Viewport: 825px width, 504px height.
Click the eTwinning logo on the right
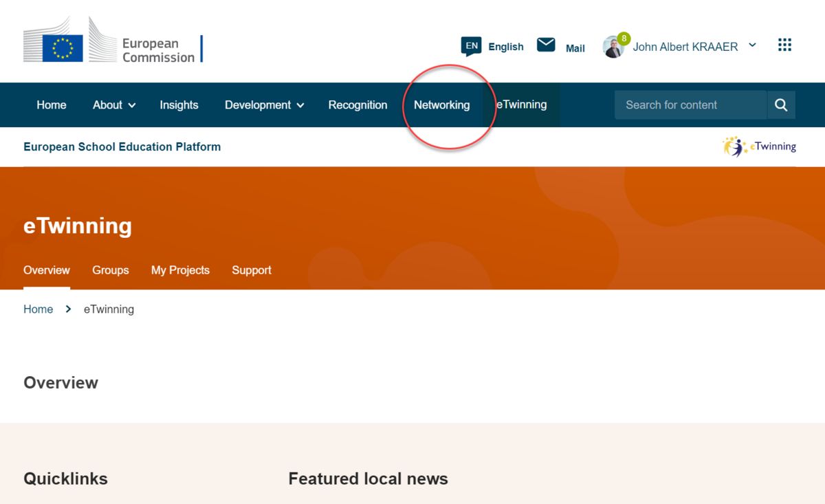[x=759, y=146]
